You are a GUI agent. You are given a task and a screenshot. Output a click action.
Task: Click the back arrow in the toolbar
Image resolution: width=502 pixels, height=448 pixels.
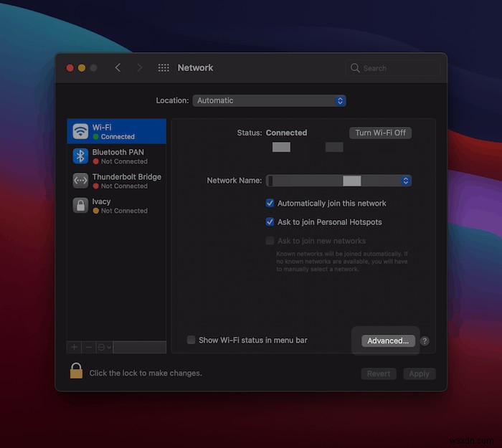[118, 68]
